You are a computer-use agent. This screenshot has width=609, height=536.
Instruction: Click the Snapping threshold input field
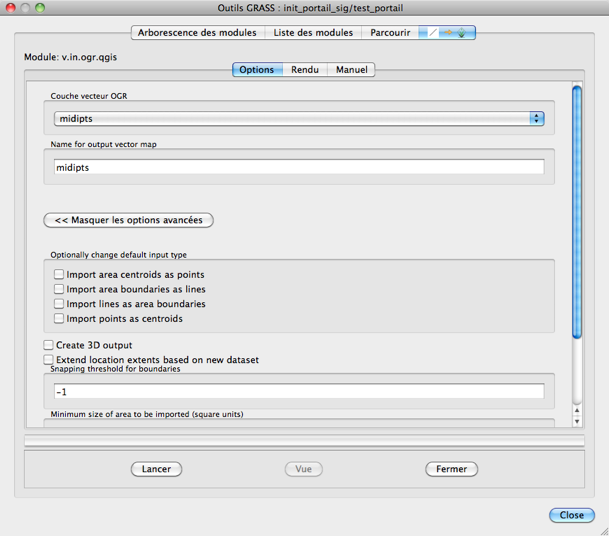[298, 391]
